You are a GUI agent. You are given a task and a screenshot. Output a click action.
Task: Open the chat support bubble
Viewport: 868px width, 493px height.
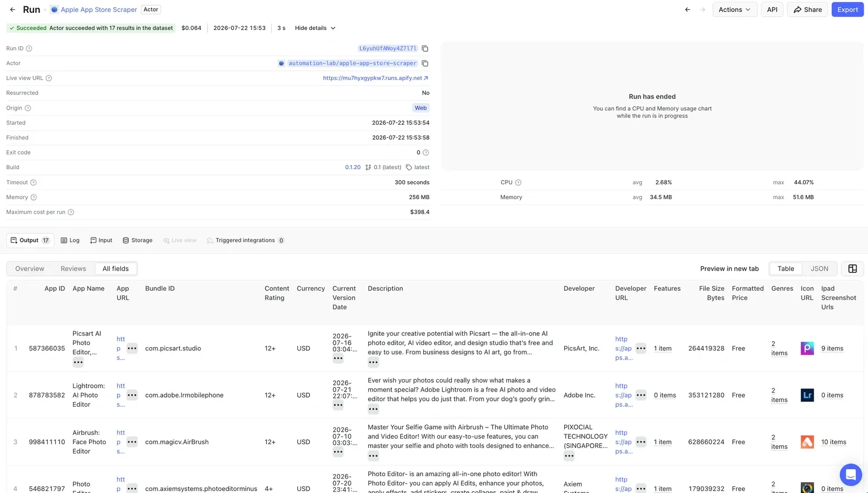[851, 475]
